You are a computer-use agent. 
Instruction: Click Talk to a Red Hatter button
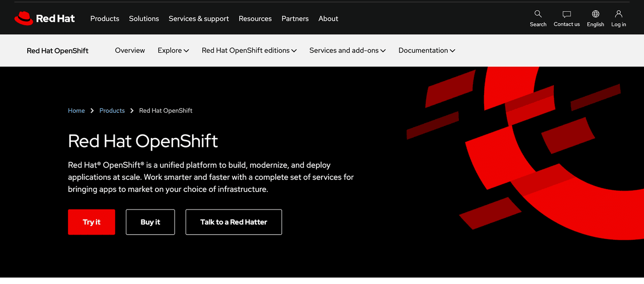233,222
